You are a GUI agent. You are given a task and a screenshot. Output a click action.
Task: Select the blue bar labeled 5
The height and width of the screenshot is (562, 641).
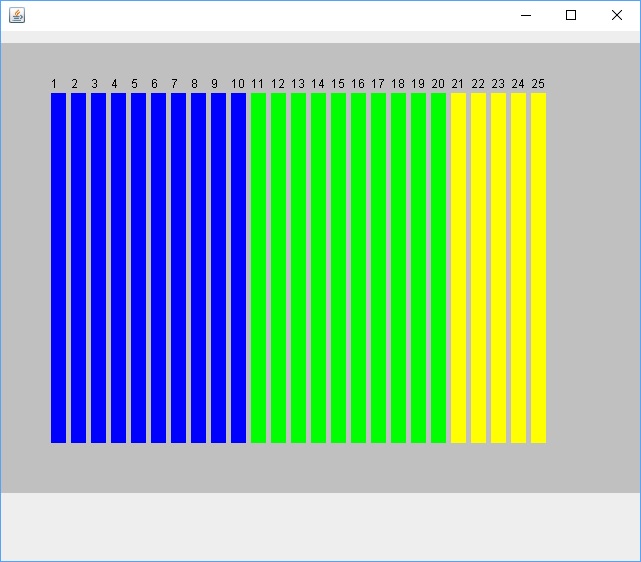[x=138, y=267]
